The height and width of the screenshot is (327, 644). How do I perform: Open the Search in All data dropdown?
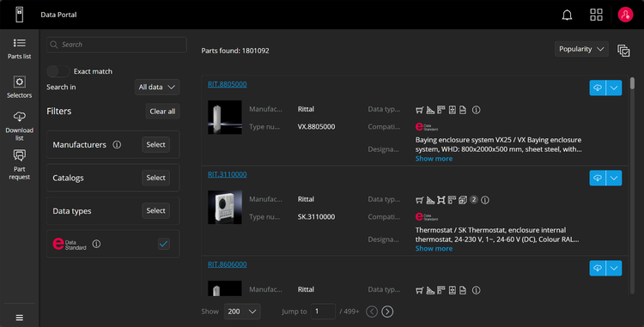click(x=157, y=87)
